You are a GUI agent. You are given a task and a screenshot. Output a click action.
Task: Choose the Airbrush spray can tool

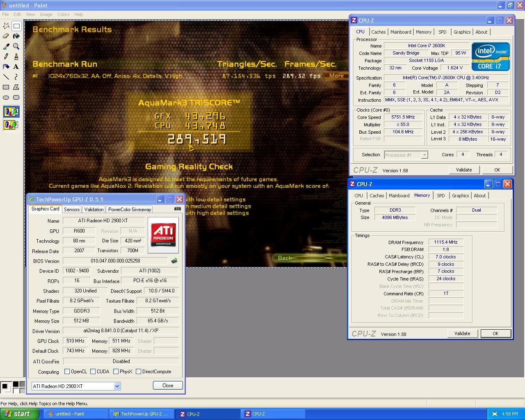pos(6,66)
